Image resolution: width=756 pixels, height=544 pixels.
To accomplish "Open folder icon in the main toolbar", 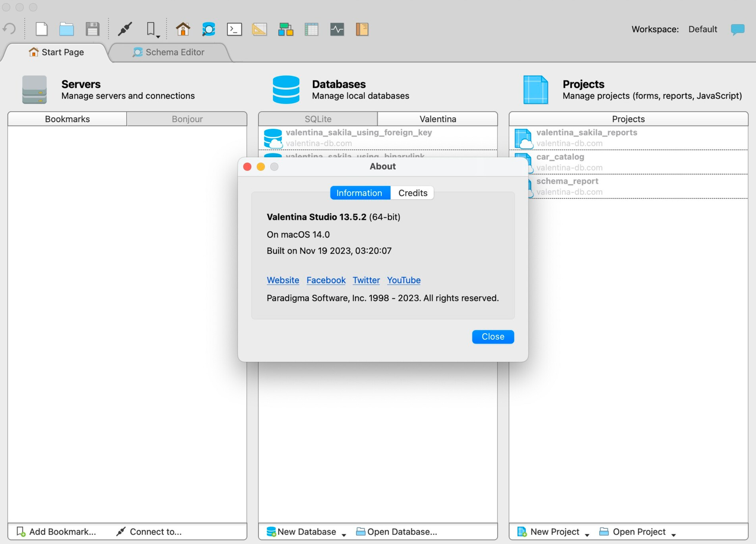I will click(x=67, y=29).
